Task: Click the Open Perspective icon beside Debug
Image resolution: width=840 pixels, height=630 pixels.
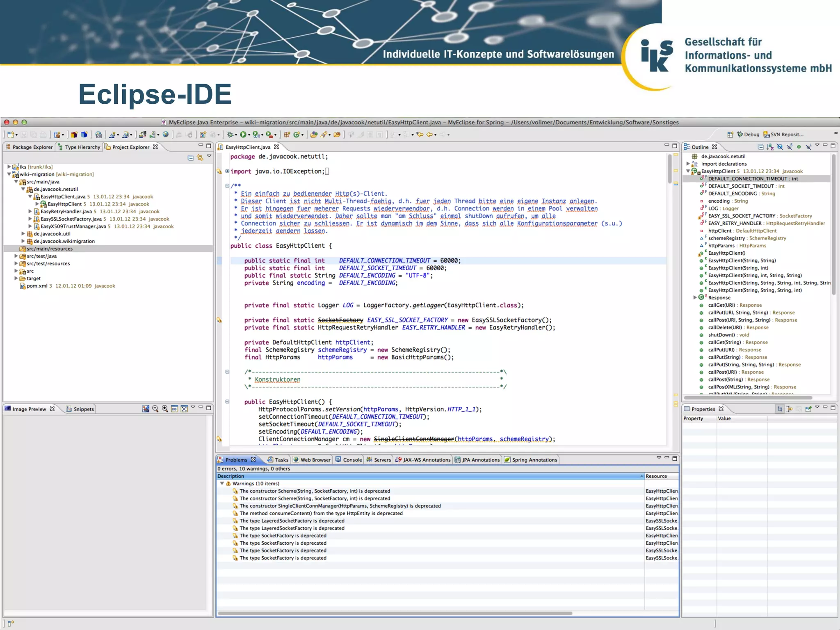Action: point(730,135)
